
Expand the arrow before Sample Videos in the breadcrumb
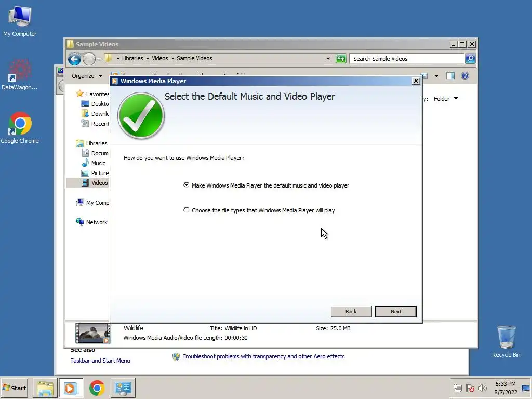pos(172,58)
